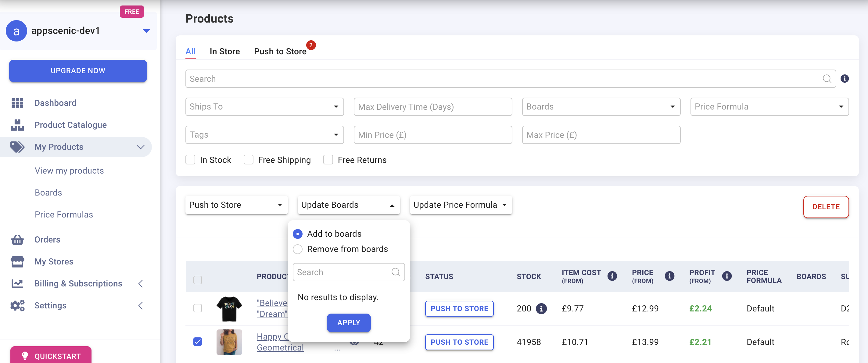Screen dimensions: 868x363
Task: Select Remove from boards radio option
Action: click(x=298, y=249)
